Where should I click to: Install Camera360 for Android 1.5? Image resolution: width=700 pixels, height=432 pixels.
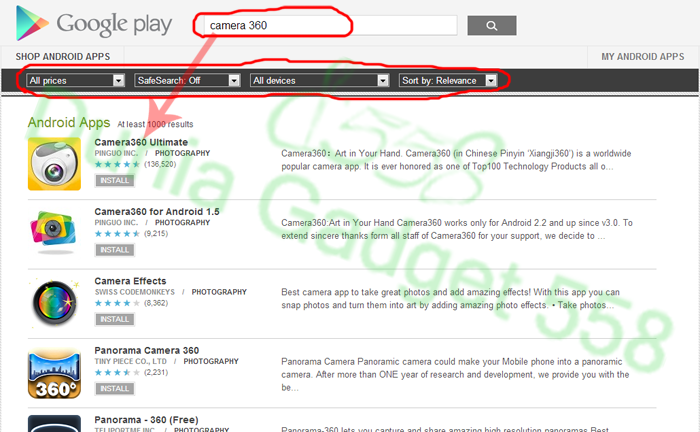114,250
